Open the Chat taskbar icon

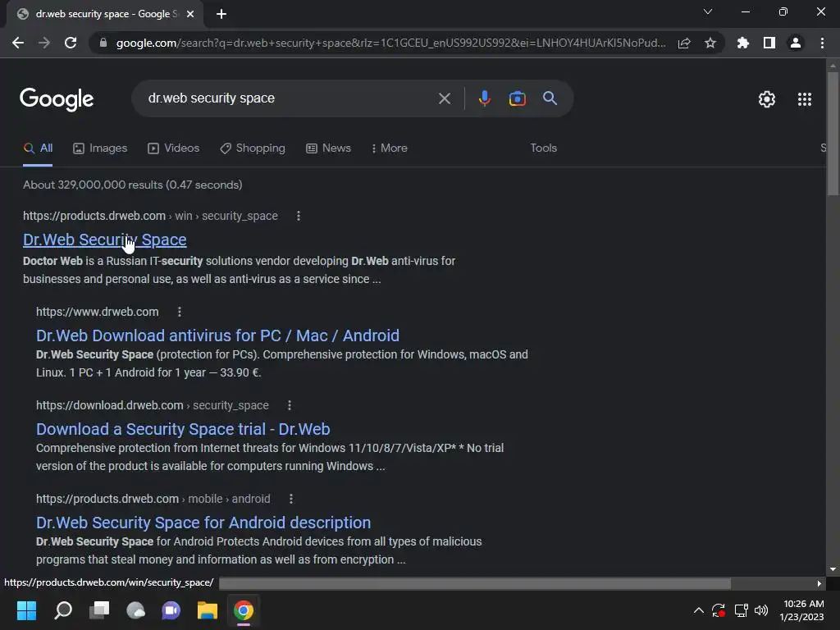[x=171, y=610]
